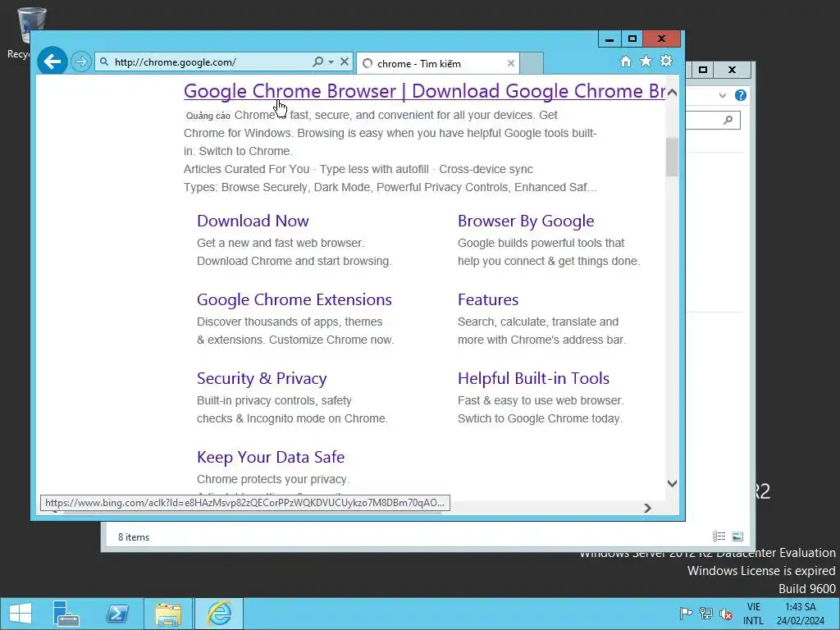Image resolution: width=840 pixels, height=630 pixels.
Task: Click the page scroll-up arrow
Action: pos(673,93)
